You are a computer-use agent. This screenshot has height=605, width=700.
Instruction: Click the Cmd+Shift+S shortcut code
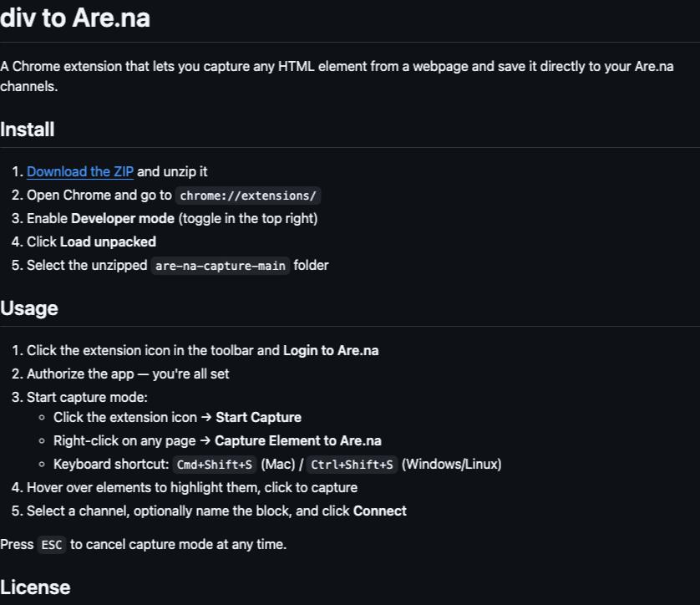[215, 465]
